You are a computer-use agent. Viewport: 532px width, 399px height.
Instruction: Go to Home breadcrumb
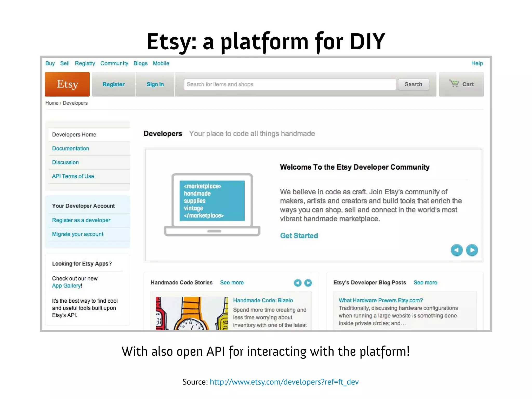52,103
